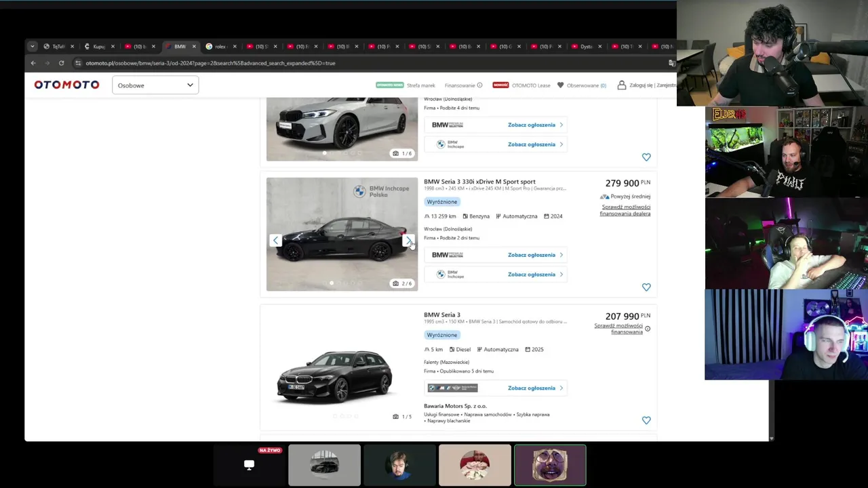Click the Zaloguj się link
868x488 pixels.
642,85
